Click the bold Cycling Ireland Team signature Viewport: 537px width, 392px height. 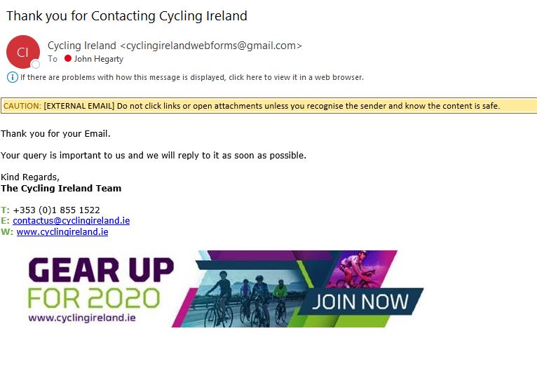(x=61, y=188)
